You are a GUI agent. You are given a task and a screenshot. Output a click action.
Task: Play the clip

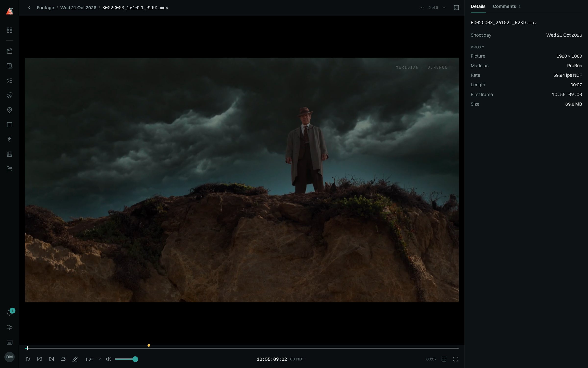pos(28,359)
